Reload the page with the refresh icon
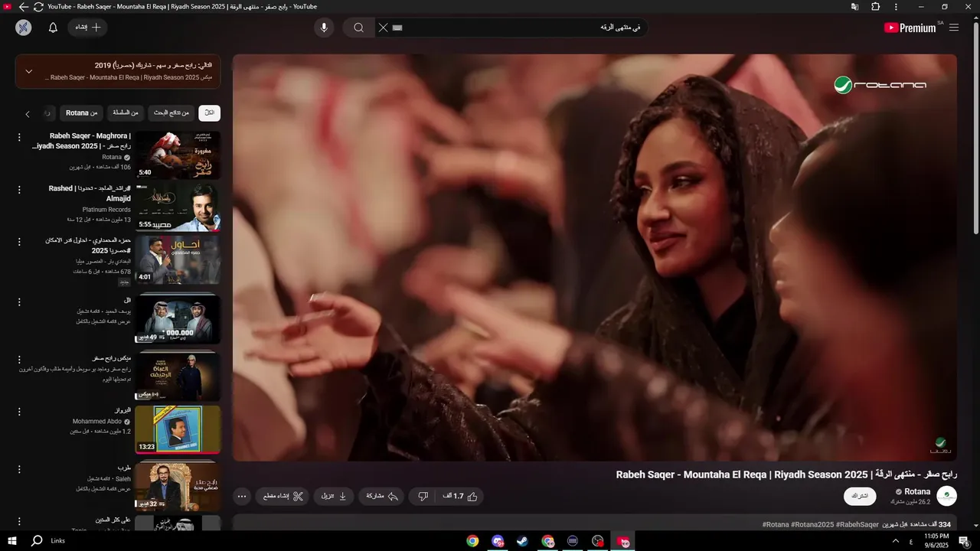This screenshot has width=980, height=551. 38,7
